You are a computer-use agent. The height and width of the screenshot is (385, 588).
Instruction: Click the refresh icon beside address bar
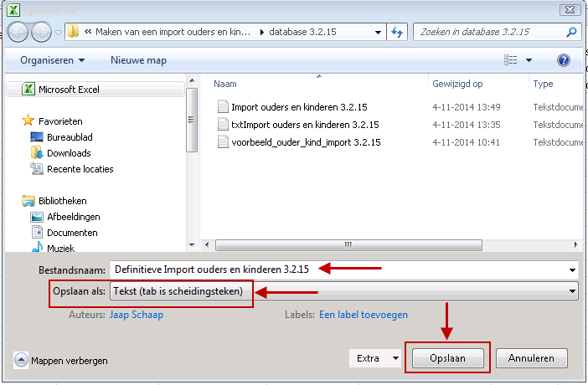397,33
